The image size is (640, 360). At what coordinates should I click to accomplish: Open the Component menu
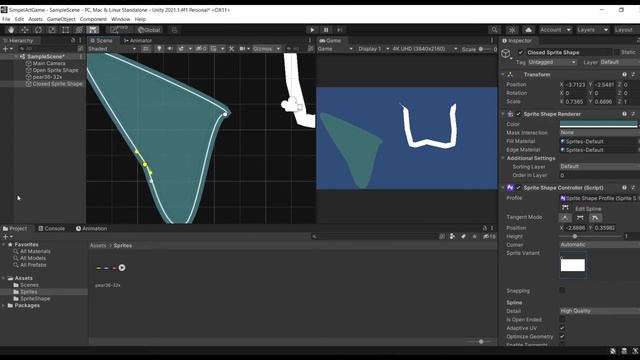(x=93, y=19)
